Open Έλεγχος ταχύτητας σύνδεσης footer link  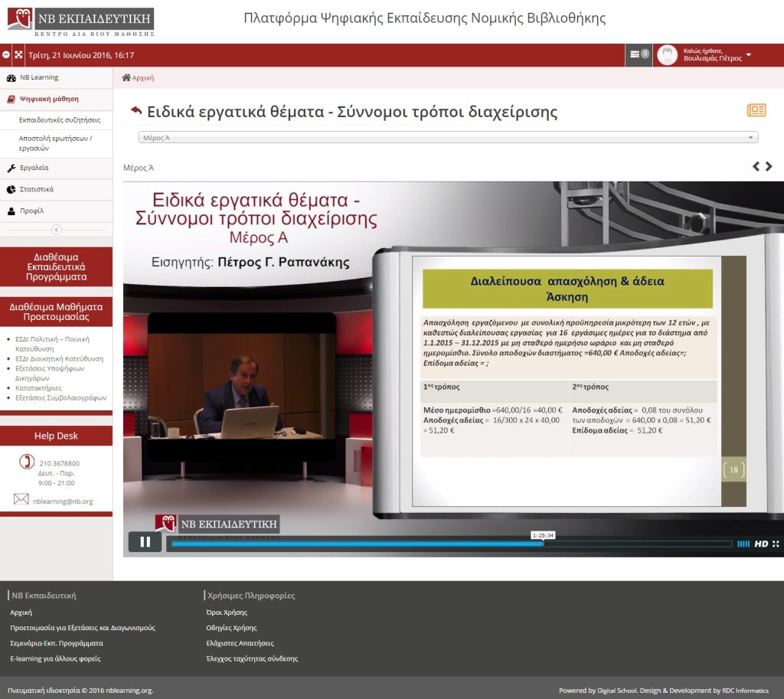pyautogui.click(x=252, y=658)
